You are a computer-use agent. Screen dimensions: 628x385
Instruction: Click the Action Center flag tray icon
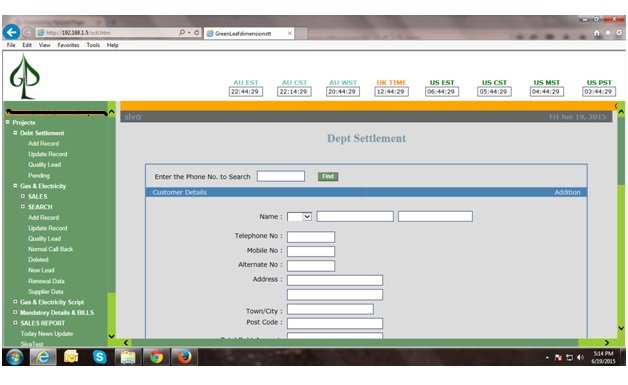click(x=558, y=357)
